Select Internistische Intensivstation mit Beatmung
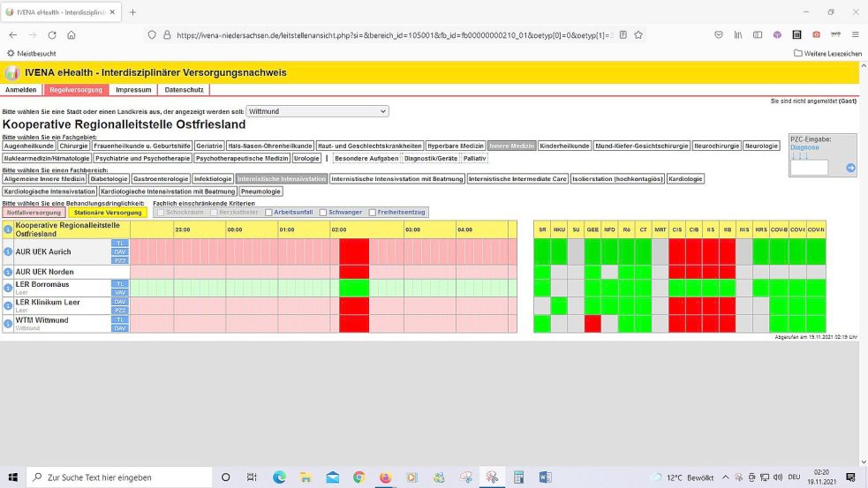This screenshot has width=868, height=488. (x=396, y=179)
